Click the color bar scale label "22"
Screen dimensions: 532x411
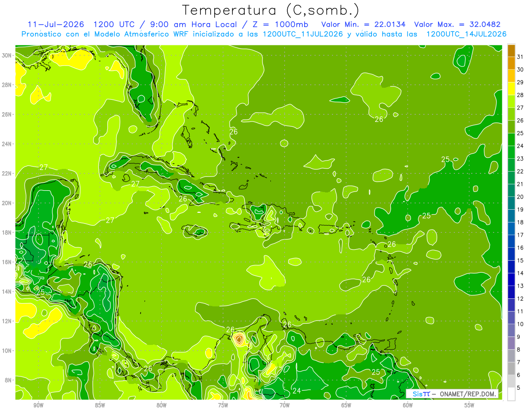[520, 171]
